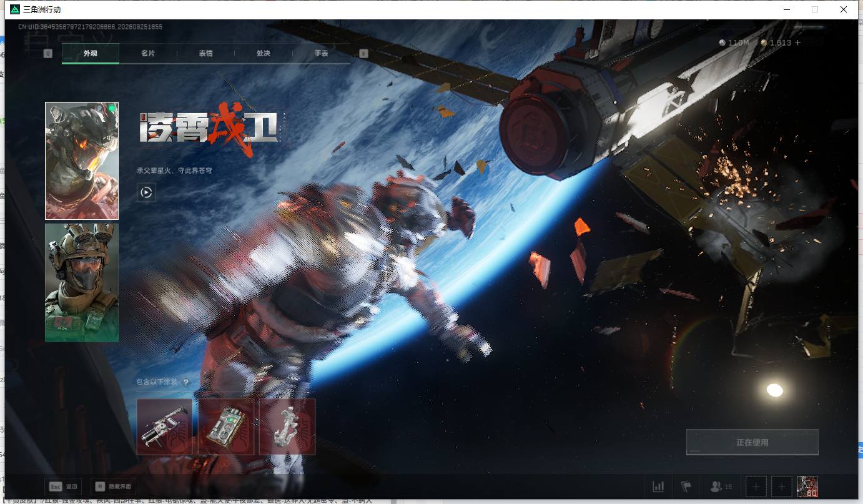View the included gun skin item

click(x=165, y=427)
